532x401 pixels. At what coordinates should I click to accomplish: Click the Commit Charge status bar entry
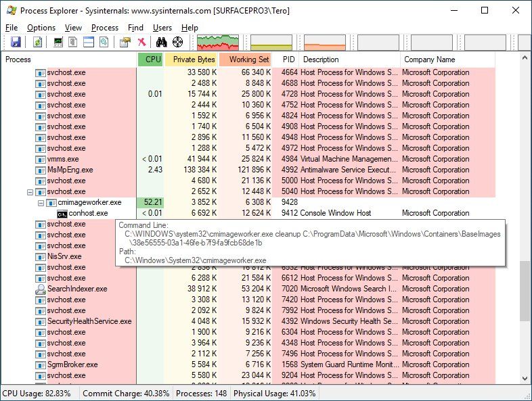126,394
